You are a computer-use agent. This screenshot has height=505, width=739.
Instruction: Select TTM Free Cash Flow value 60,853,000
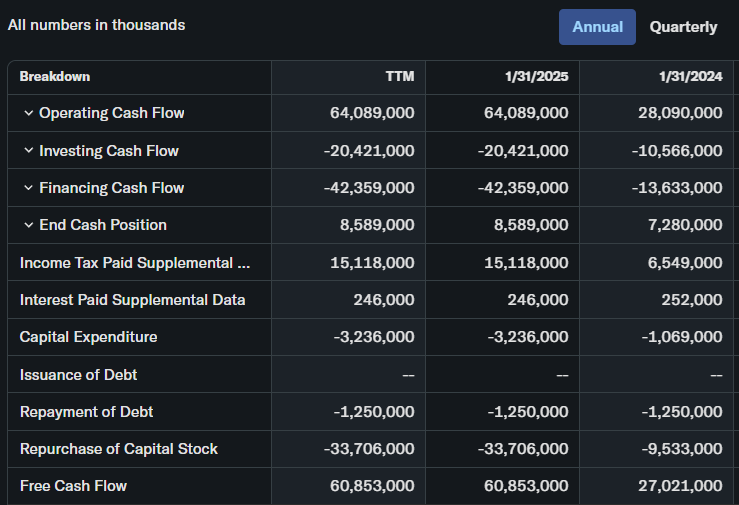pyautogui.click(x=372, y=486)
